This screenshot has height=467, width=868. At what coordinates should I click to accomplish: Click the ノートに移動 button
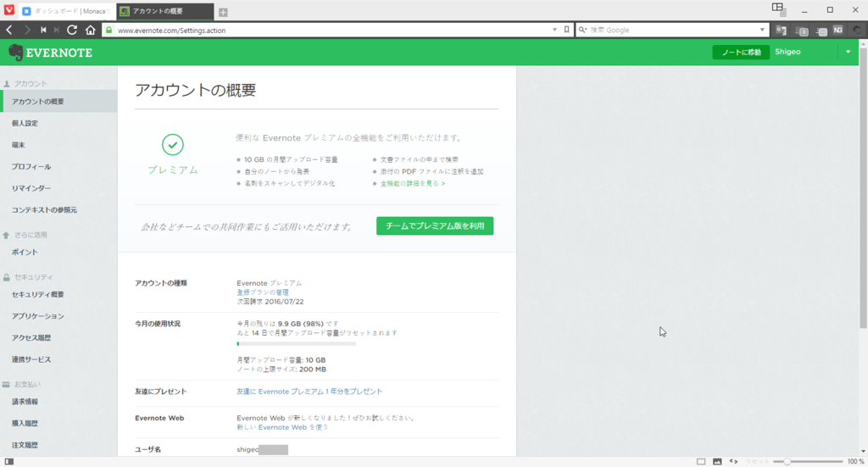click(741, 52)
